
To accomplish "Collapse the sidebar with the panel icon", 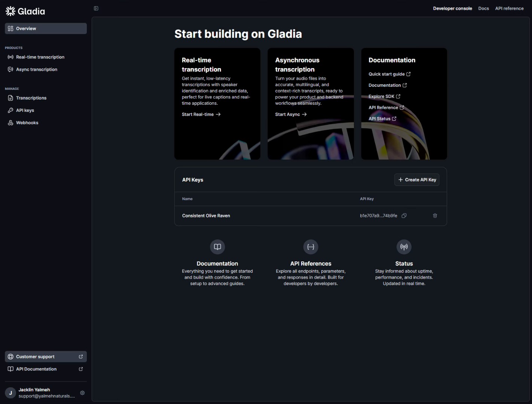I will 96,8.
